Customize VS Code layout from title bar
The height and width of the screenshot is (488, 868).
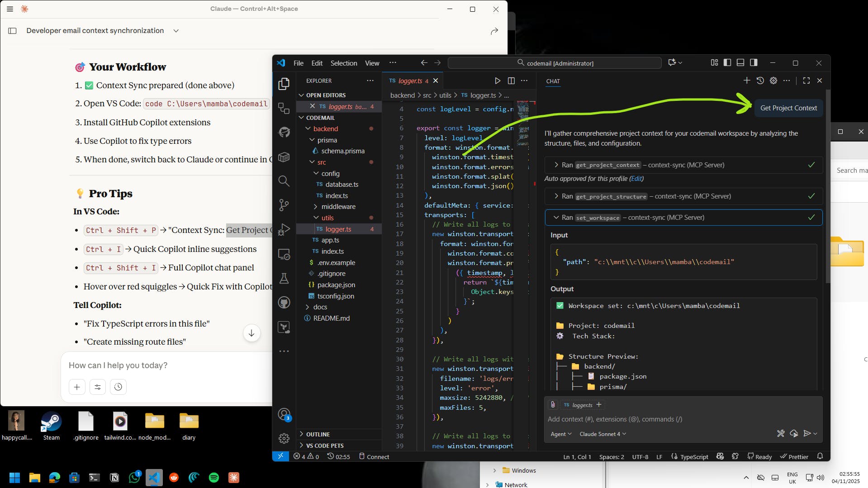point(714,63)
